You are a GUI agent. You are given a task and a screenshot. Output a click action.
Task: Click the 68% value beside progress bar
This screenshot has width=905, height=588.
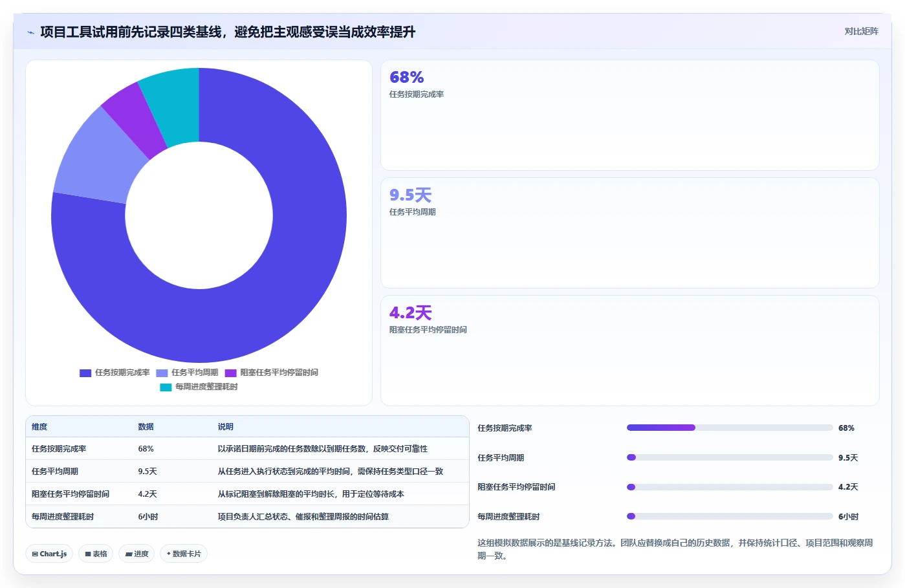click(x=846, y=428)
